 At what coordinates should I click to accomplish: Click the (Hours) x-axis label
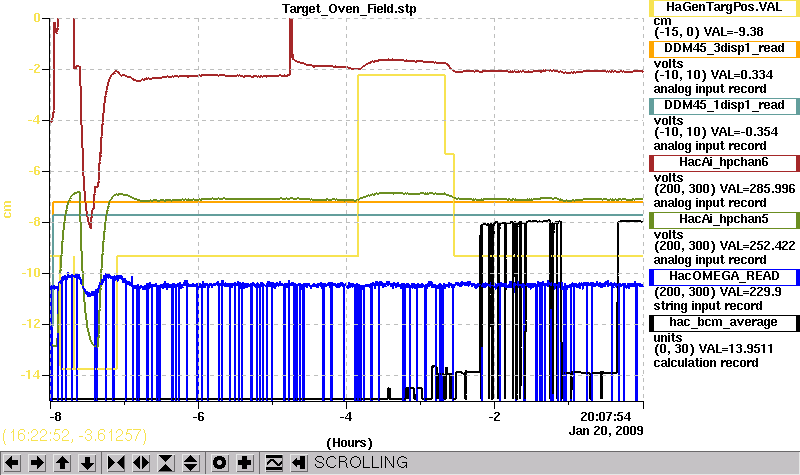[x=349, y=442]
